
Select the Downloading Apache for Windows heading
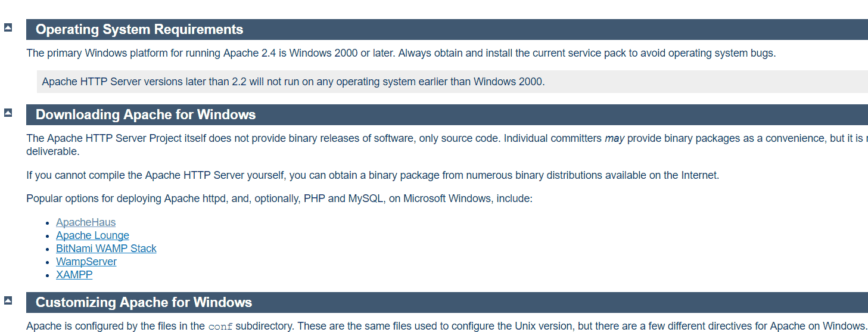145,114
